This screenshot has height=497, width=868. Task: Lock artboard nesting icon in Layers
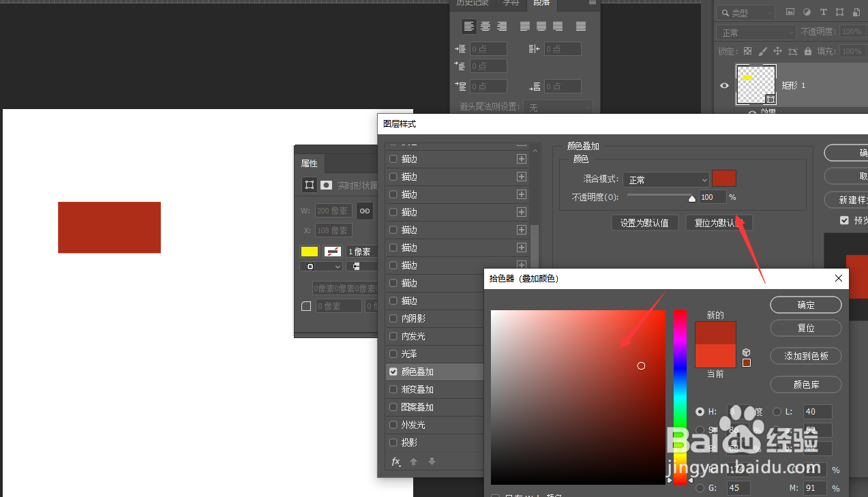click(x=792, y=51)
